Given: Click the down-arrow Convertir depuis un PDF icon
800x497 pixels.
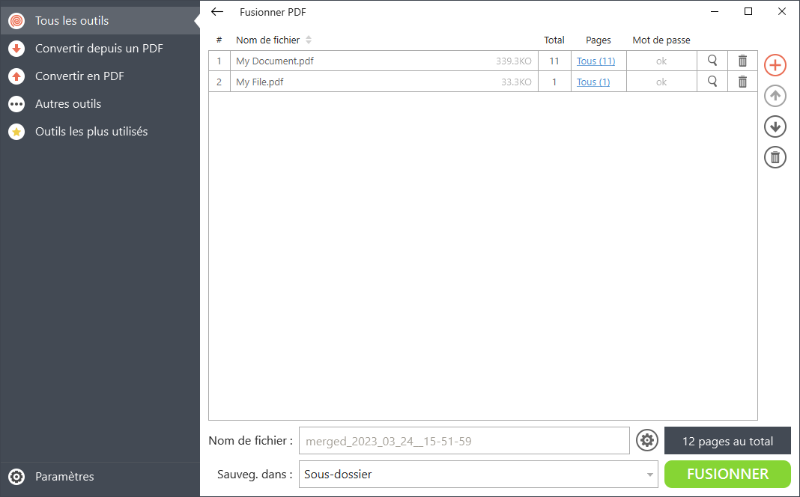Looking at the screenshot, I should [16, 48].
